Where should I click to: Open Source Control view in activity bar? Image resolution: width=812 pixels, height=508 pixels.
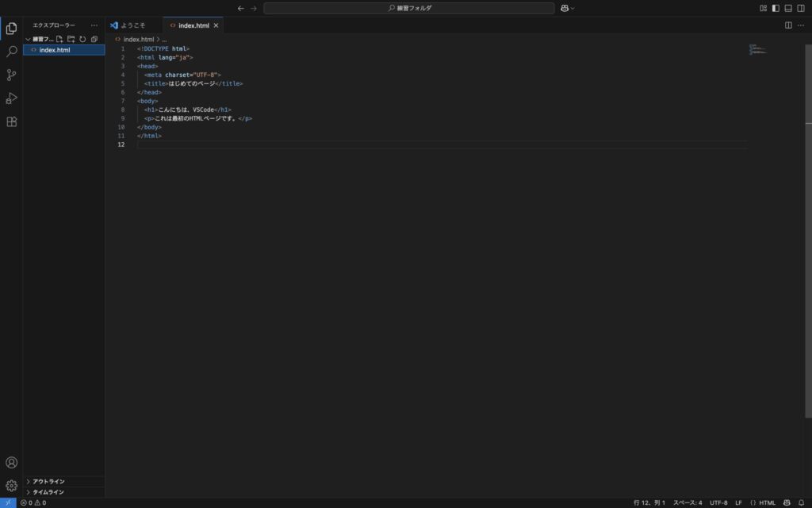[x=11, y=75]
